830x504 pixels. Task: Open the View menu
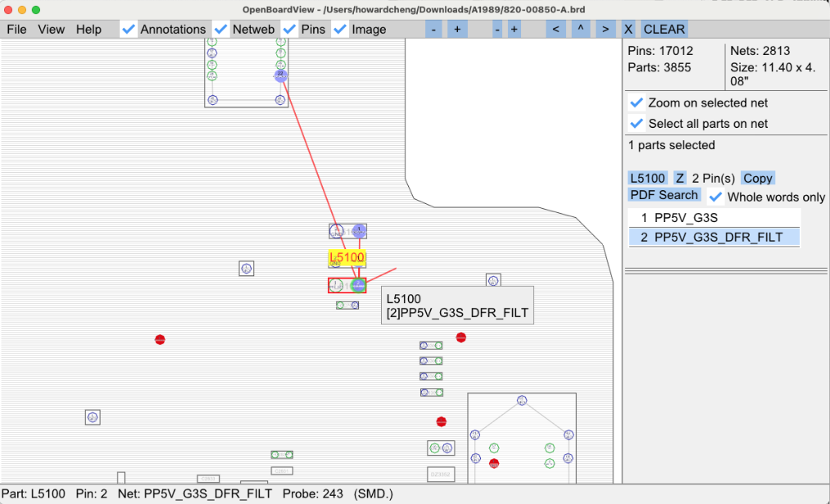[51, 30]
